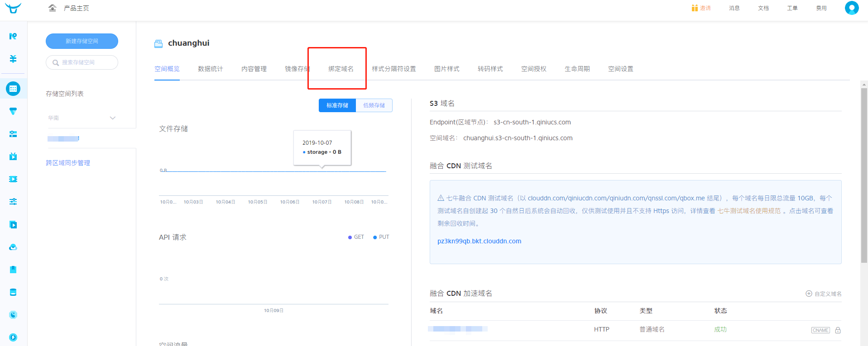Open 消息 in the top bar

tap(734, 8)
